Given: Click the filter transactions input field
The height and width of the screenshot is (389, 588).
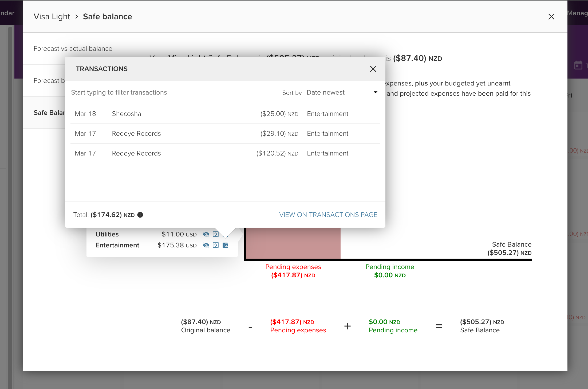Looking at the screenshot, I should pos(168,92).
